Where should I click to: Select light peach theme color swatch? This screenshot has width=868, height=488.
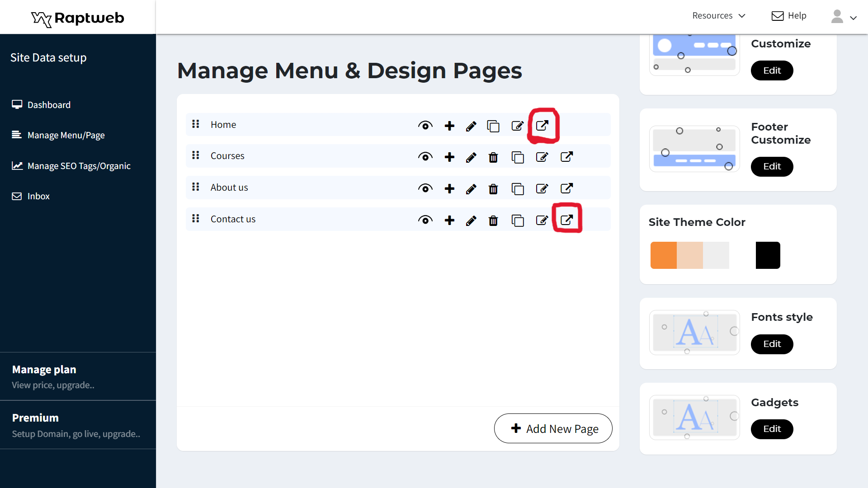coord(689,255)
